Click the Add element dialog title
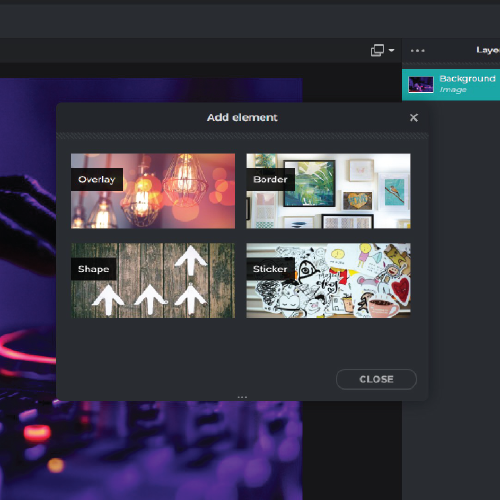 pyautogui.click(x=242, y=117)
